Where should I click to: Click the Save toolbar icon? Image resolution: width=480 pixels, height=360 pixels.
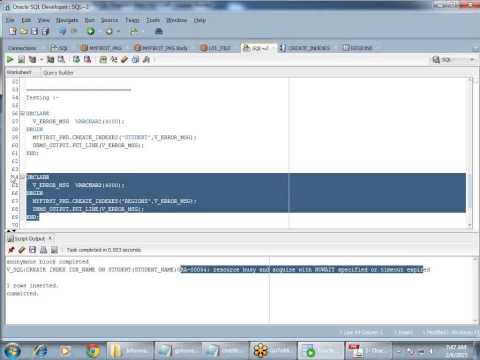pyautogui.click(x=34, y=31)
